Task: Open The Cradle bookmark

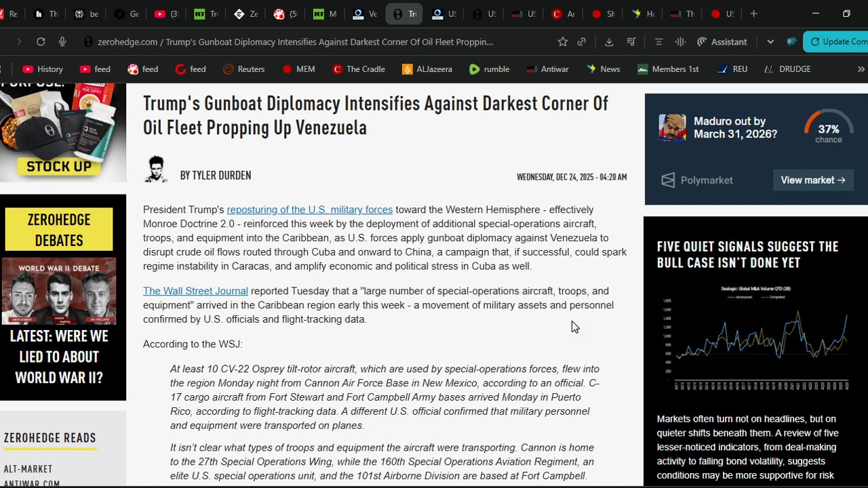Action: coord(359,69)
